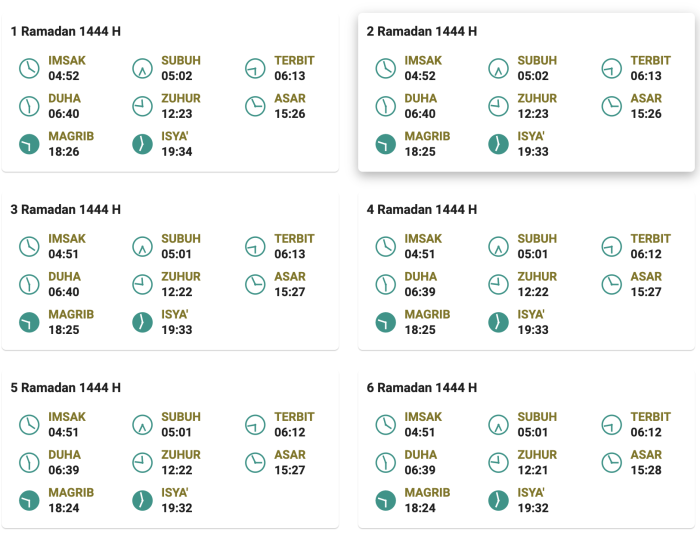Click the IMSAK label in 4 Ramadan card
The width and height of the screenshot is (700, 538).
[423, 239]
